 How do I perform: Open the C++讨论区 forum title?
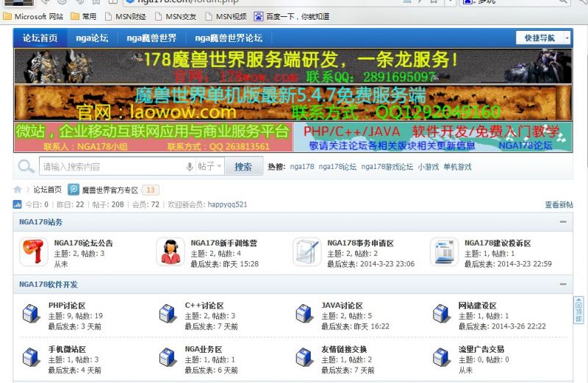click(204, 305)
